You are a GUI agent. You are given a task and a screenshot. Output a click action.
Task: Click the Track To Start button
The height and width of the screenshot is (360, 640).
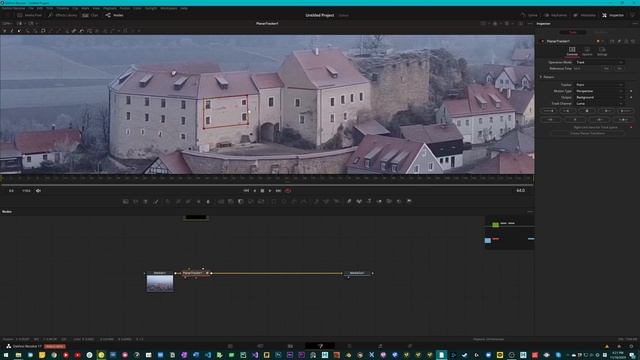click(x=548, y=111)
